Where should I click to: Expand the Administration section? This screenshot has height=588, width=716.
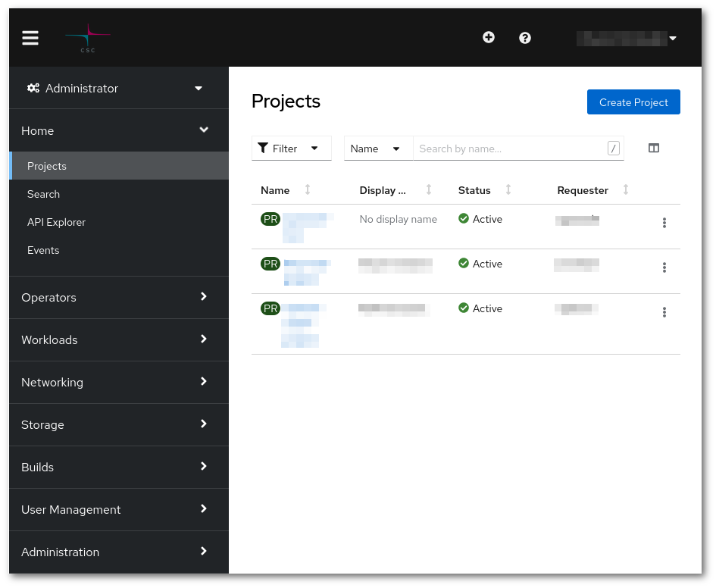pyautogui.click(x=119, y=552)
